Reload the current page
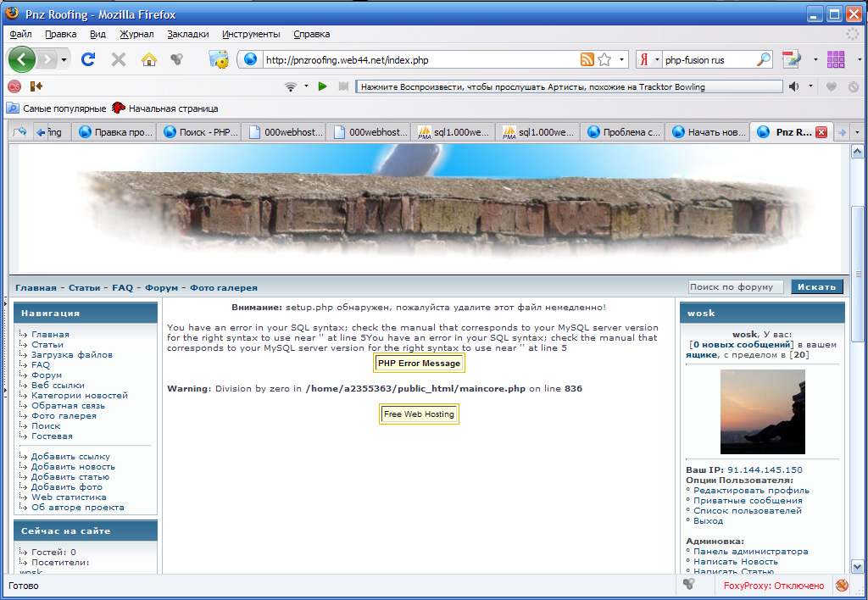 click(88, 59)
